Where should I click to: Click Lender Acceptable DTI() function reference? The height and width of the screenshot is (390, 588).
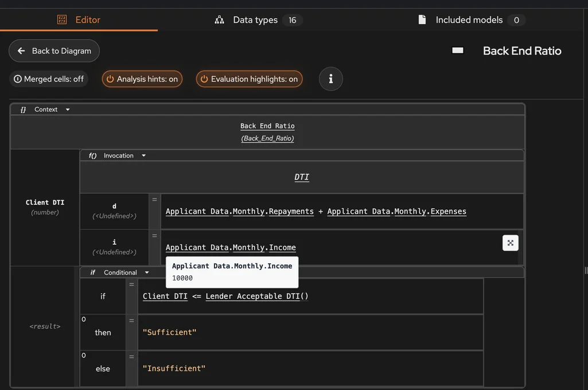coord(257,297)
